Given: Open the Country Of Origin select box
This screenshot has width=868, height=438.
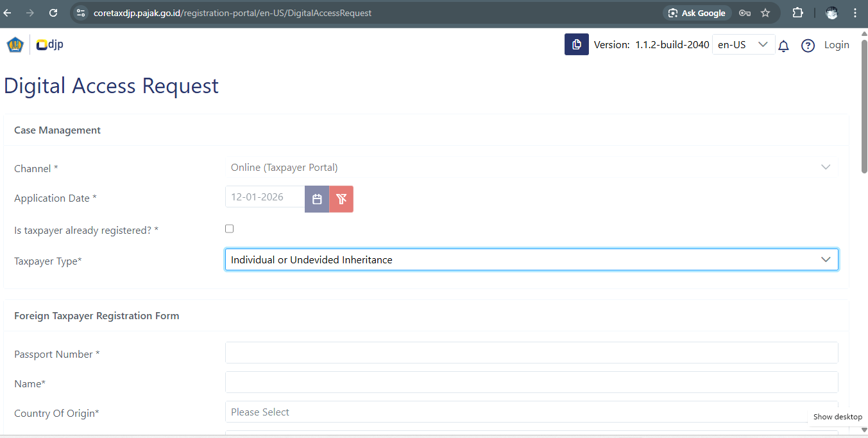Looking at the screenshot, I should coord(531,412).
